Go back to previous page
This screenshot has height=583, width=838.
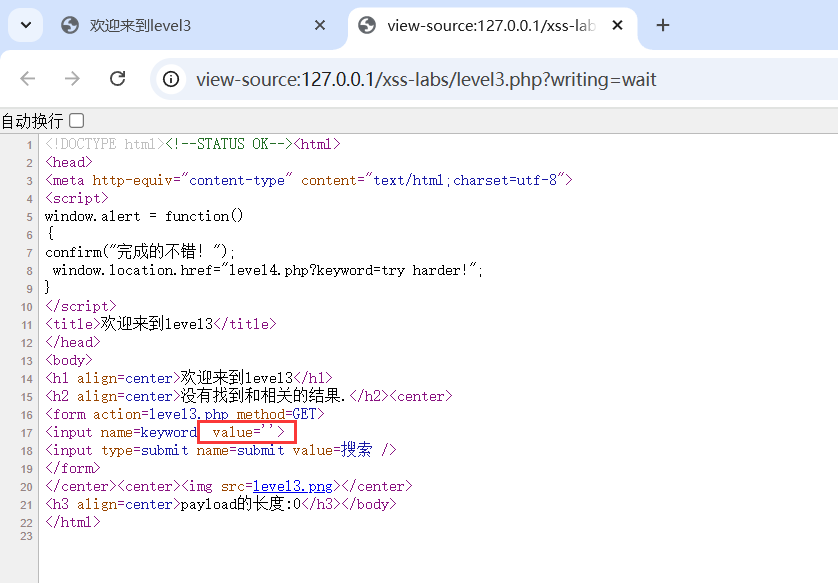pyautogui.click(x=28, y=79)
